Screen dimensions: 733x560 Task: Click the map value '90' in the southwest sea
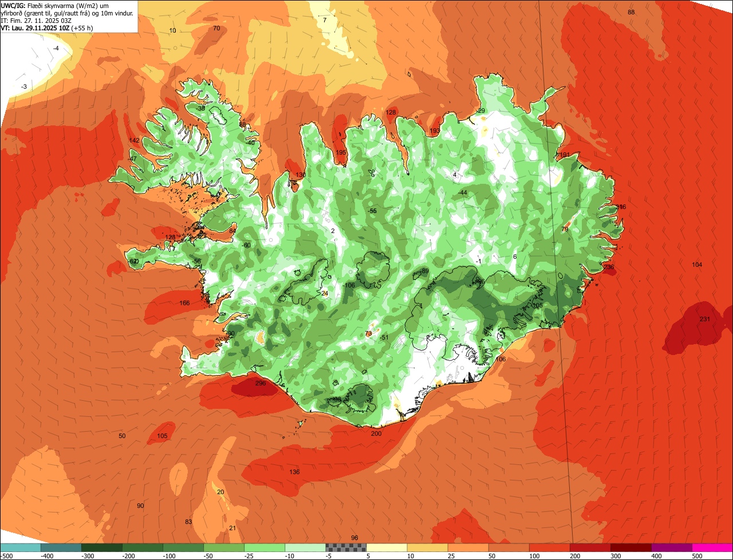140,506
